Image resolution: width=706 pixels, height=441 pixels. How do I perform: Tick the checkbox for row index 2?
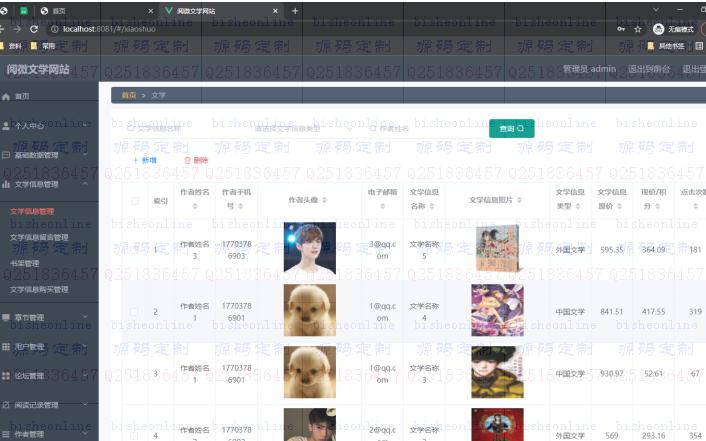coord(134,311)
